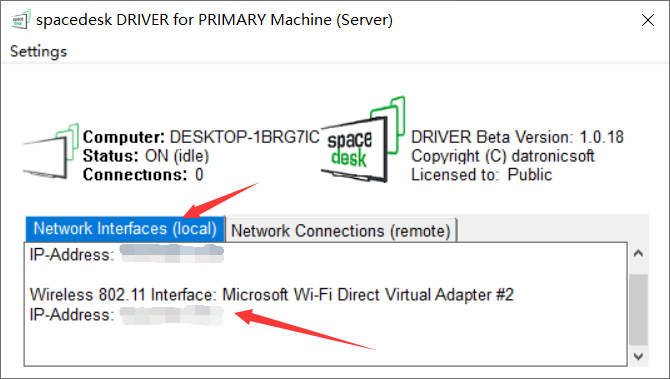The width and height of the screenshot is (670, 379).
Task: Click the Connections: 0 label
Action: tap(143, 174)
